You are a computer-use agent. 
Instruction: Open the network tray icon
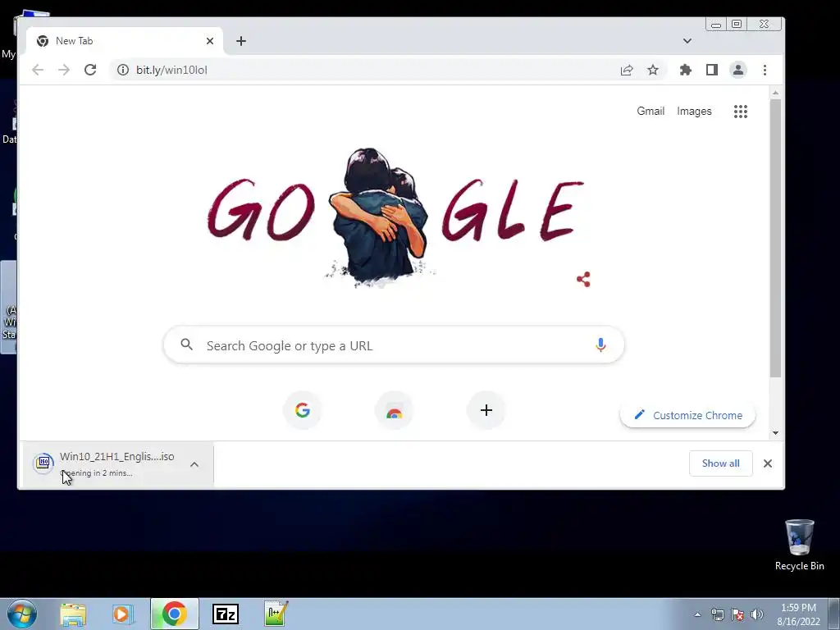tap(717, 614)
